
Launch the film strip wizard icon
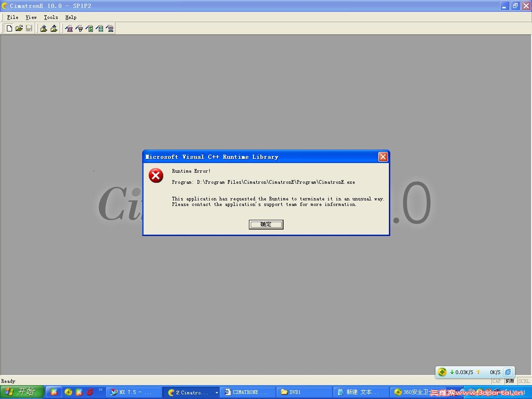tap(99, 29)
